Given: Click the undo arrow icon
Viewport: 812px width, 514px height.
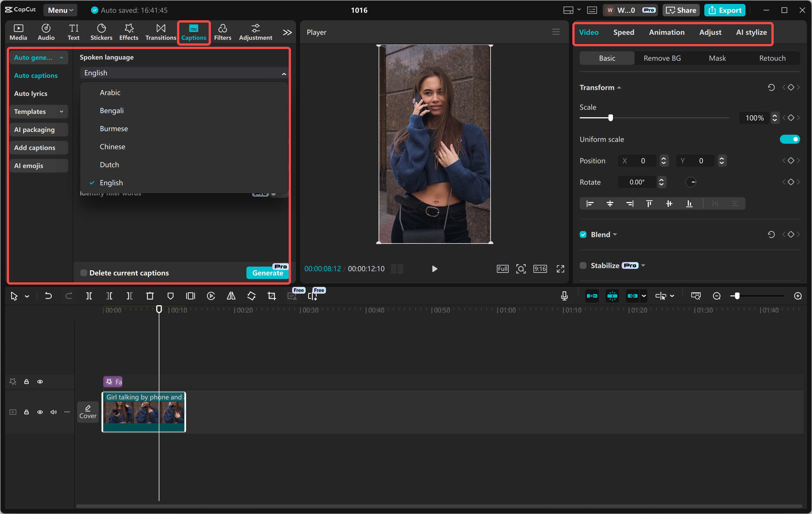Looking at the screenshot, I should [48, 296].
